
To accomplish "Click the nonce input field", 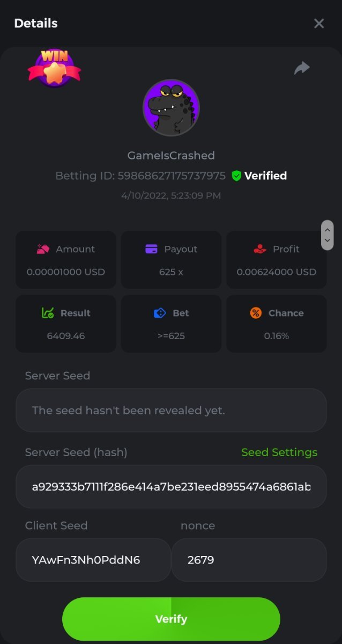I will (x=249, y=560).
